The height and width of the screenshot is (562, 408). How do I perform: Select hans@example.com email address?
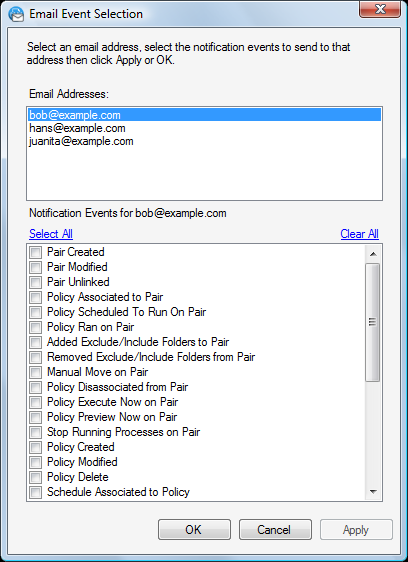tap(204, 128)
